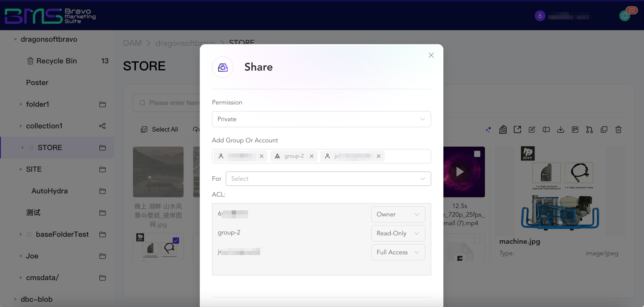
Task: Click the linked document clipboard icon
Action: (503, 129)
